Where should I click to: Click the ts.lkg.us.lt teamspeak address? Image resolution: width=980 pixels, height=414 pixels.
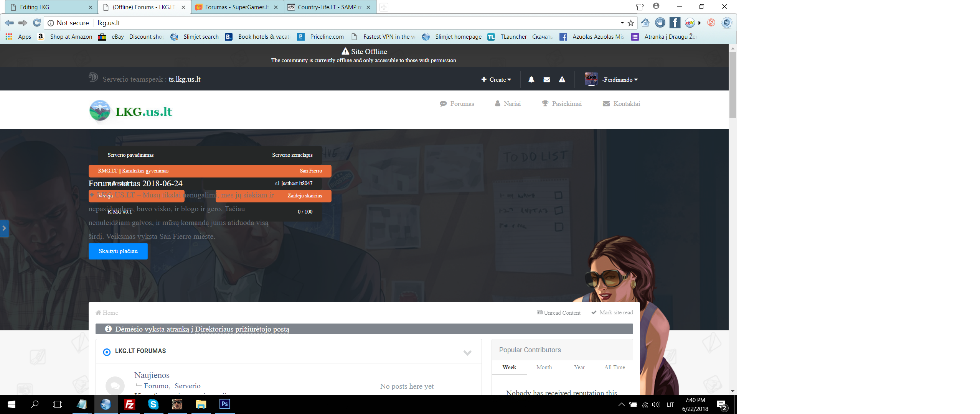185,79
